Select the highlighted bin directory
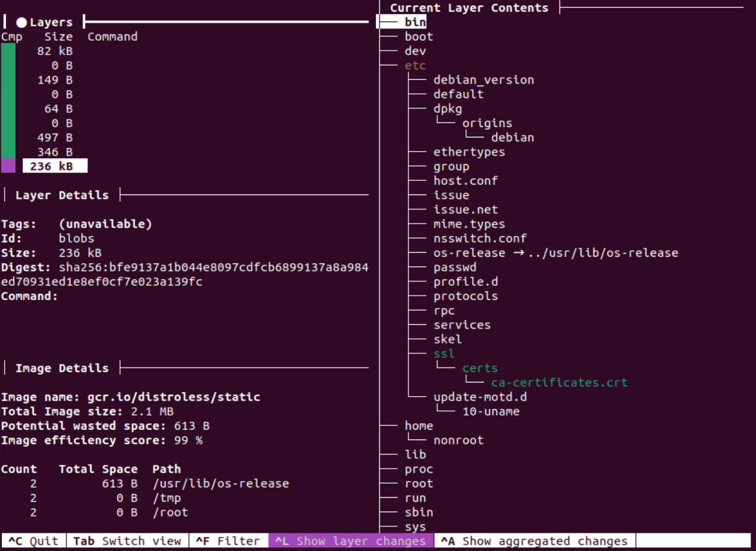The image size is (756, 551). coord(415,23)
